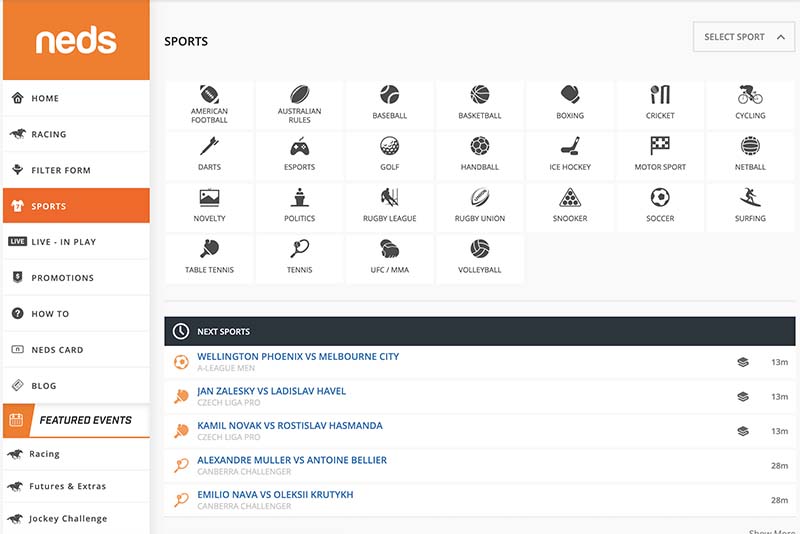Select the Motor Sport flag icon
This screenshot has height=534, width=800.
660,147
